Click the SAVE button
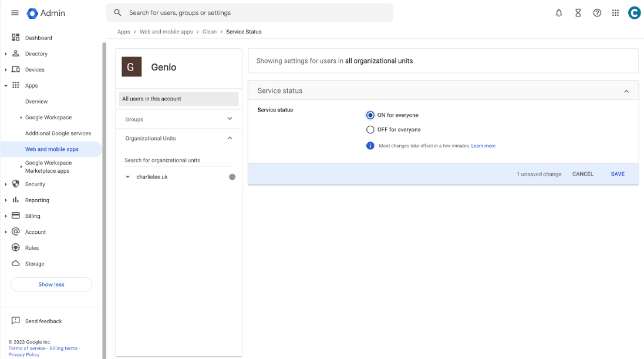Image resolution: width=644 pixels, height=359 pixels. 618,174
